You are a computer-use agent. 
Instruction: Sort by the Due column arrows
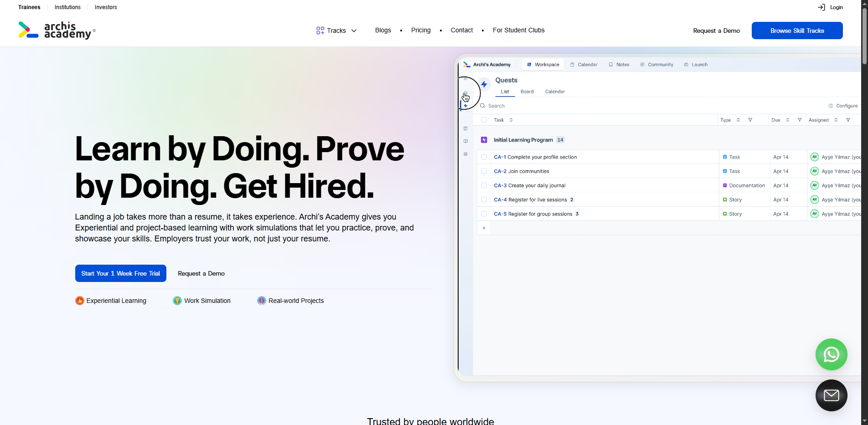tap(787, 120)
